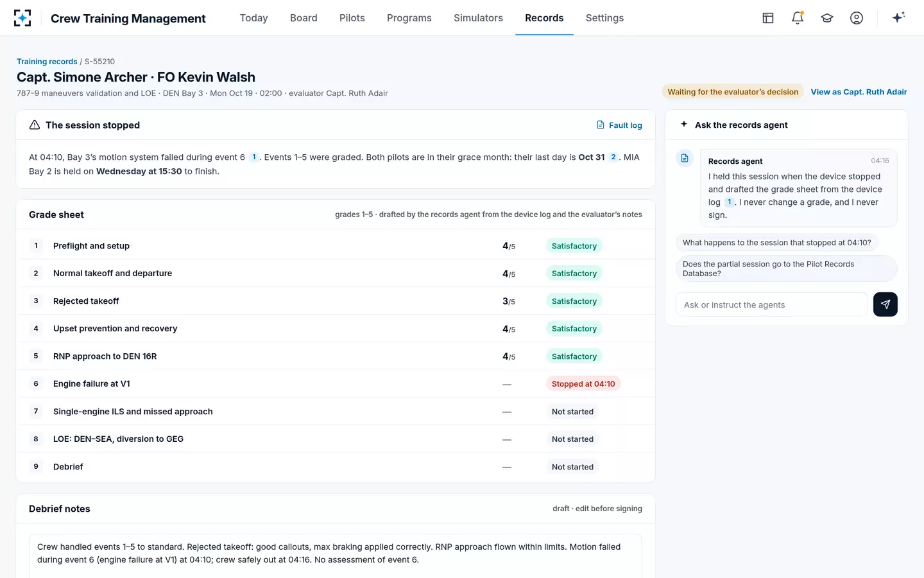Viewport: 924px width, 578px height.
Task: Follow the Training records breadcrumb link
Action: pos(47,62)
